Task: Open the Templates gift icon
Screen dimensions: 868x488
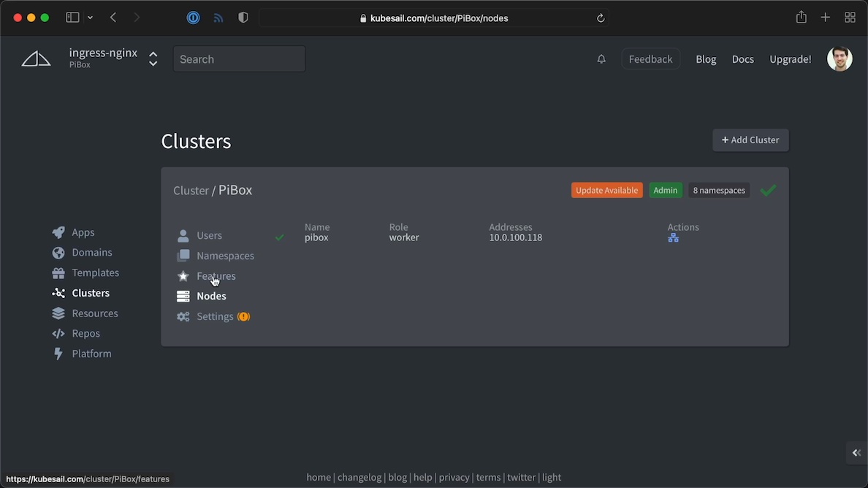Action: [x=58, y=272]
